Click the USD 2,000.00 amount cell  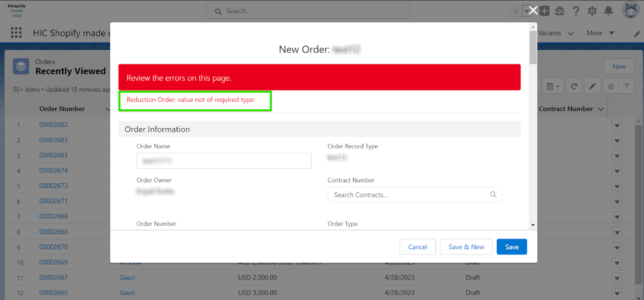[258, 277]
